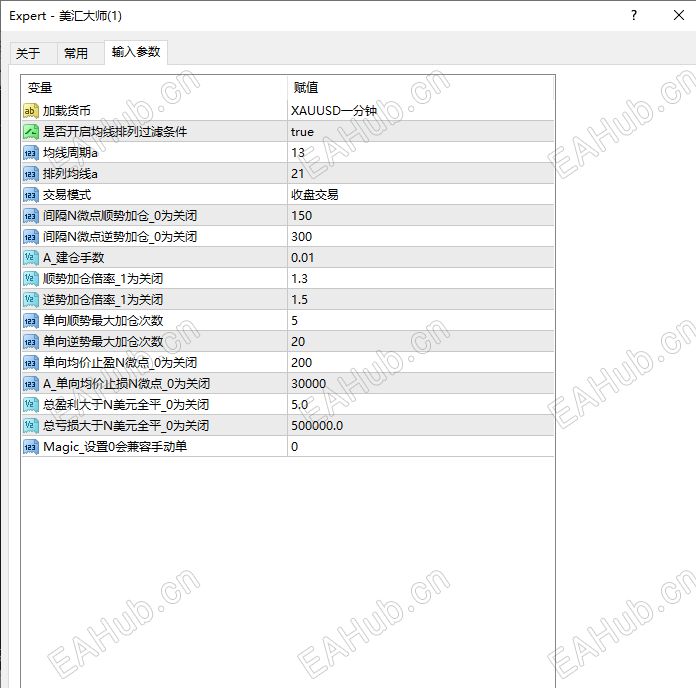Viewport: 696px width, 688px height.
Task: Select the 总亏损大于N美元全平_0为关闭 label
Action: pyautogui.click(x=126, y=426)
